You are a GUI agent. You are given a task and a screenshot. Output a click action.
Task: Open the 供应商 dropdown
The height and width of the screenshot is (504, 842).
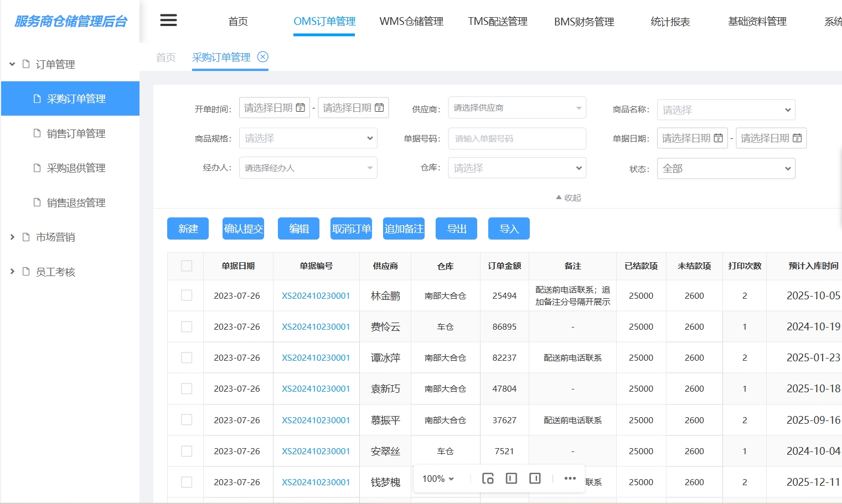pyautogui.click(x=516, y=108)
